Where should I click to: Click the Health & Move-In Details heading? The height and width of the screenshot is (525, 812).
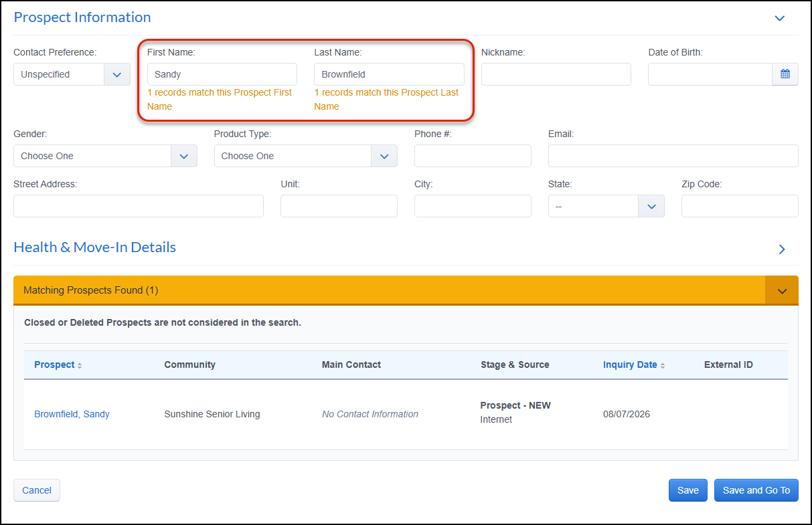click(95, 247)
